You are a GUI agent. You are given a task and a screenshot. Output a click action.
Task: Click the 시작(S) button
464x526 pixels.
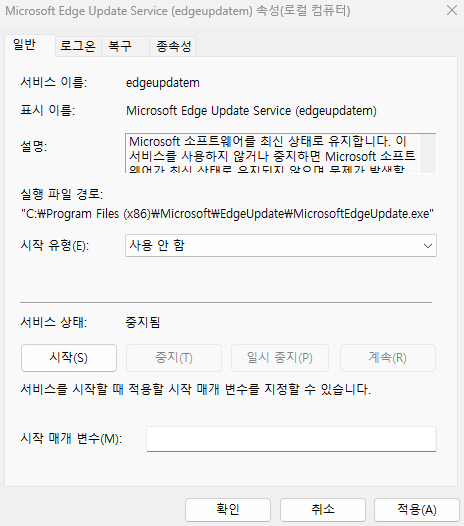click(x=69, y=358)
